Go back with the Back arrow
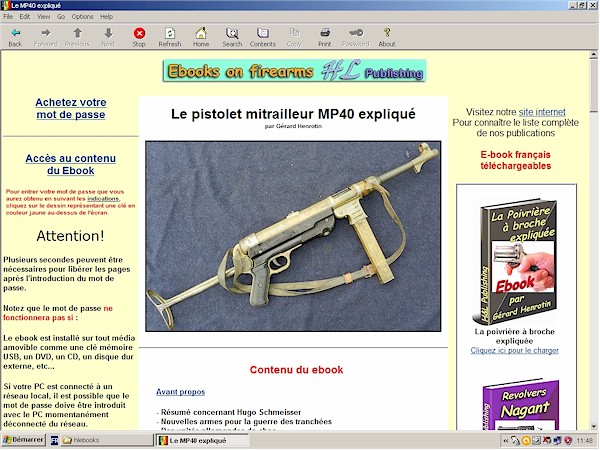 pos(15,37)
